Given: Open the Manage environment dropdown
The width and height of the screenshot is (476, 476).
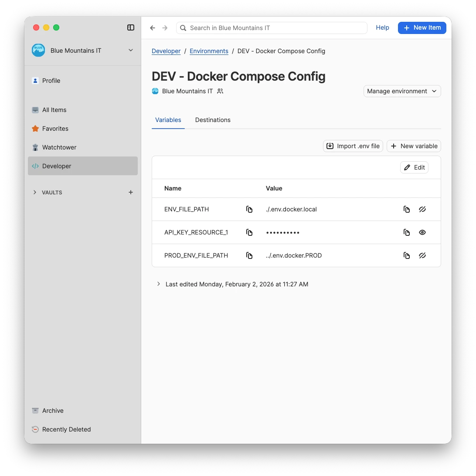Looking at the screenshot, I should click(401, 91).
